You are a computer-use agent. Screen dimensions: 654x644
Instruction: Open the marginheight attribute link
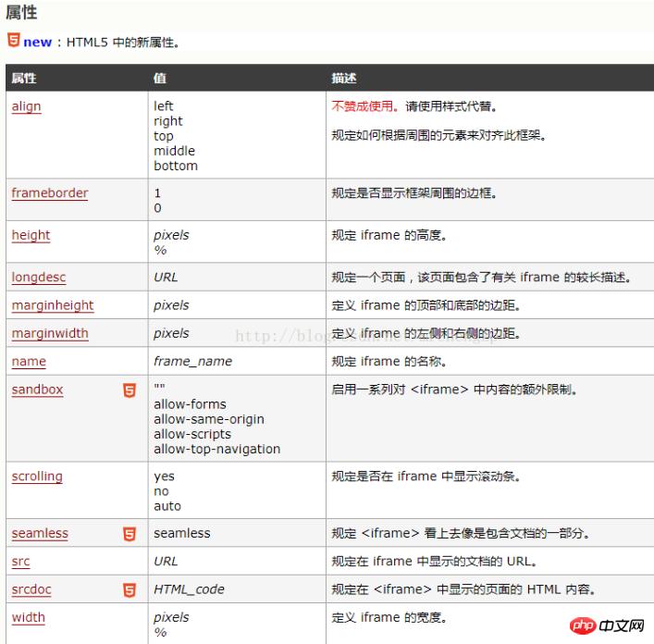[53, 305]
